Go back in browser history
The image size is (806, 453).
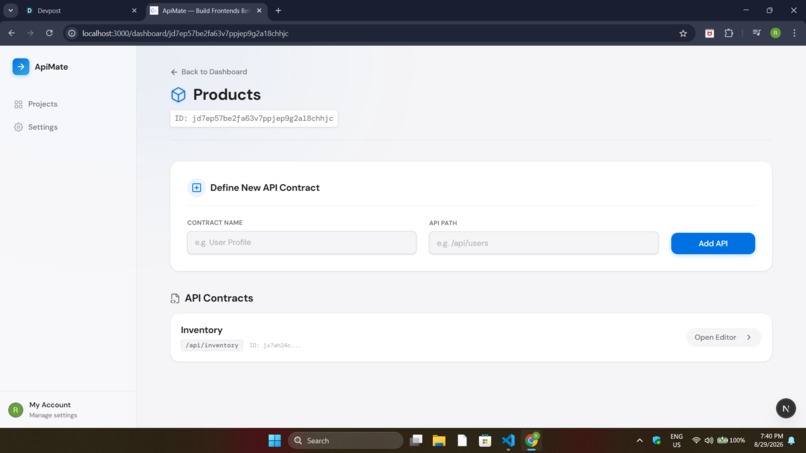point(12,33)
